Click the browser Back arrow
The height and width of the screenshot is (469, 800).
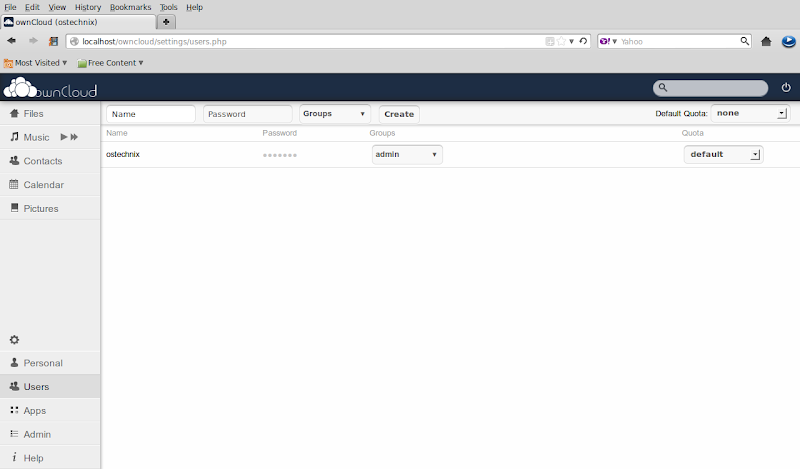(x=11, y=41)
